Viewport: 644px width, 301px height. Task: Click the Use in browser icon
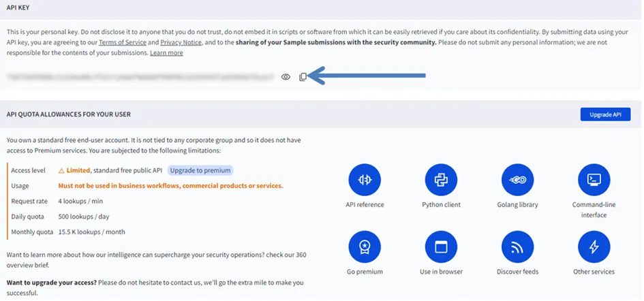[441, 247]
